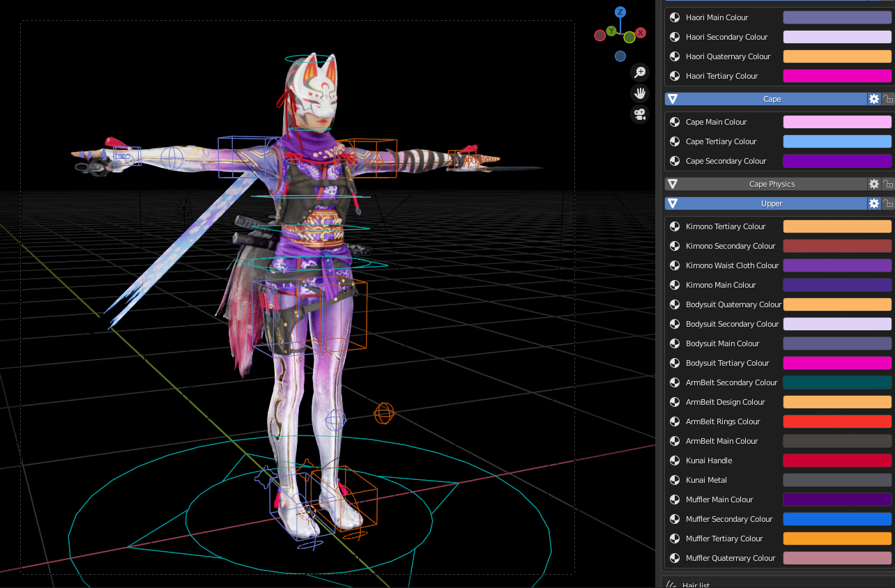The width and height of the screenshot is (895, 588).
Task: Click material icon beside Kimono Main Colour
Action: [675, 285]
